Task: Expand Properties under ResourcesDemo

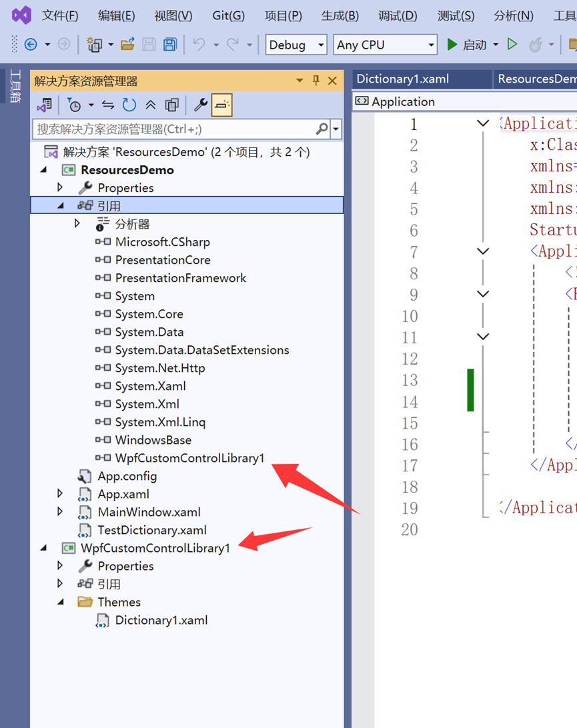Action: (x=60, y=187)
